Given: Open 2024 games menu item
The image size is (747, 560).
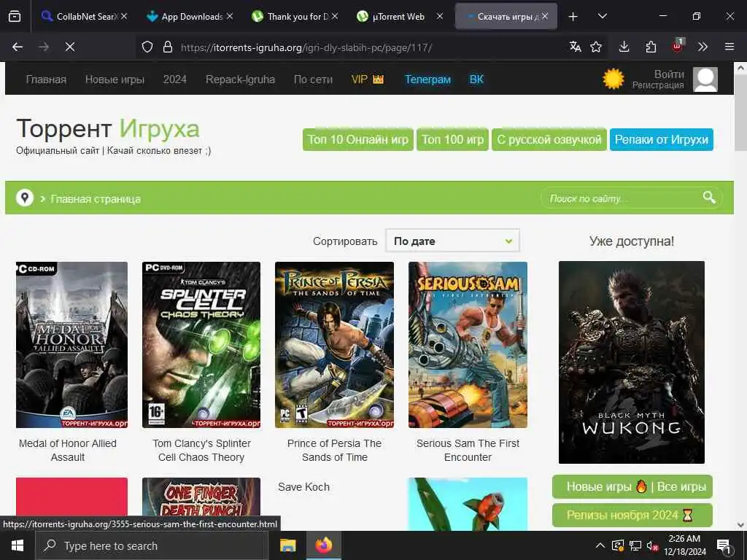Looking at the screenshot, I should tap(175, 79).
